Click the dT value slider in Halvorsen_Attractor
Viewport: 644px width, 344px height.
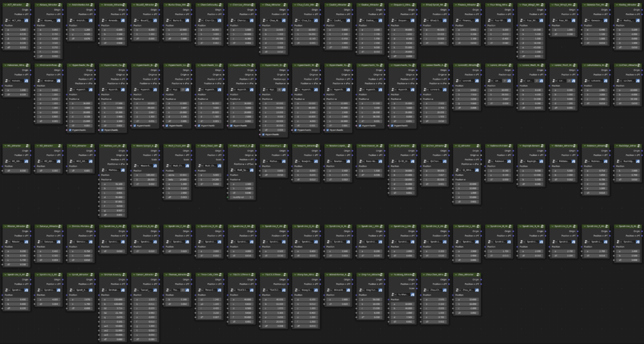tap(16, 94)
